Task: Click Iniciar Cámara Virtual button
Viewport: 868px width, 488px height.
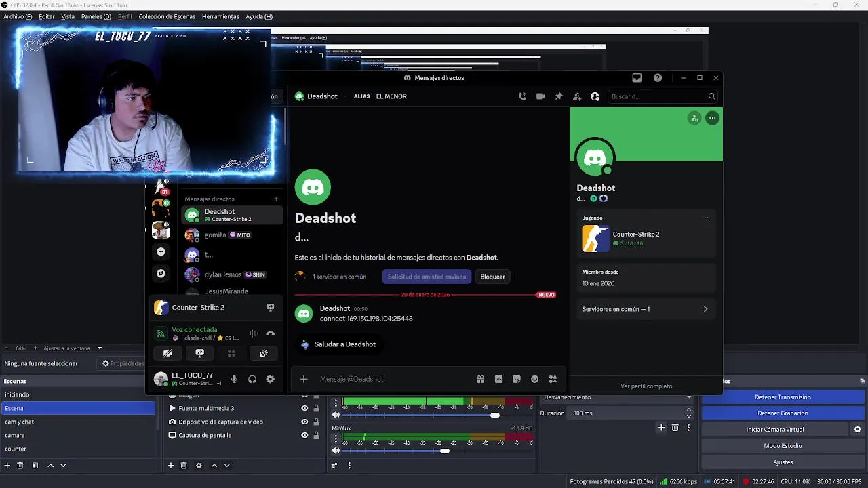Action: [x=775, y=430]
